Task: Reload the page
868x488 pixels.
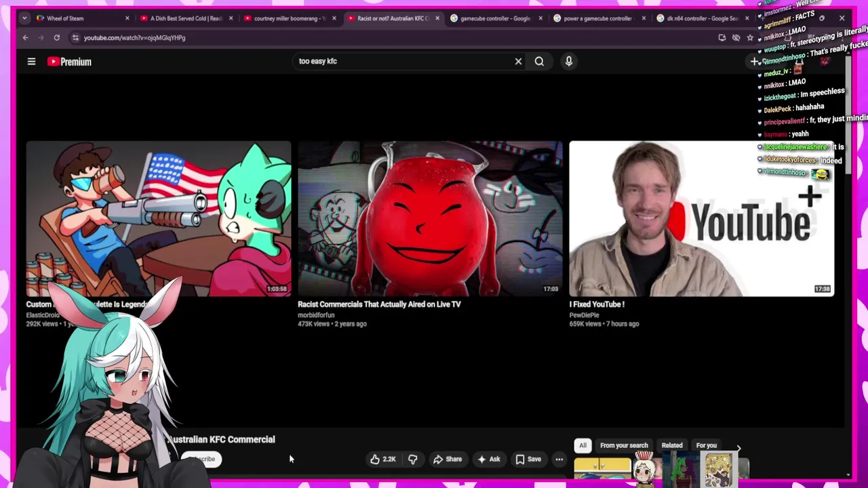Action: pyautogui.click(x=57, y=38)
